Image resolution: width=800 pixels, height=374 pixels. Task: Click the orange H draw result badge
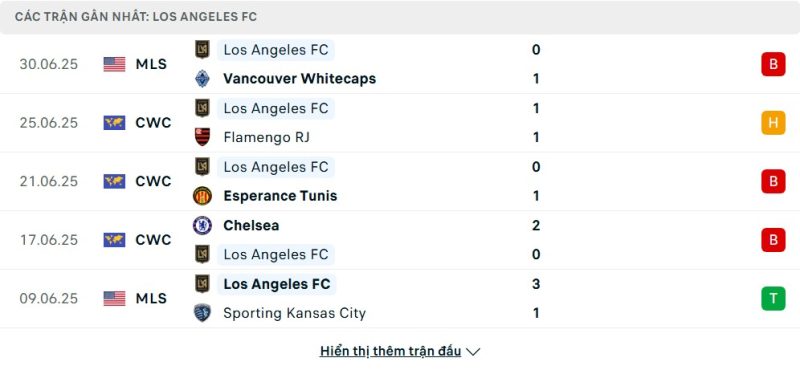pos(773,122)
